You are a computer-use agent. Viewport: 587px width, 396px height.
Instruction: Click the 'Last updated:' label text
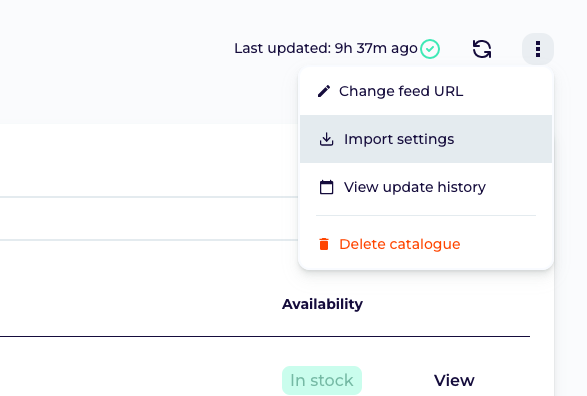point(283,49)
